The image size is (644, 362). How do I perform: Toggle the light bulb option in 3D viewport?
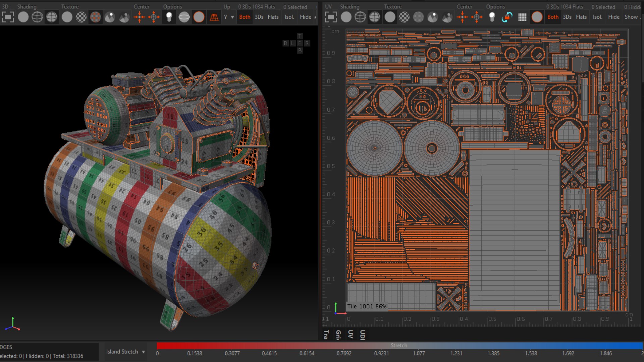(169, 17)
